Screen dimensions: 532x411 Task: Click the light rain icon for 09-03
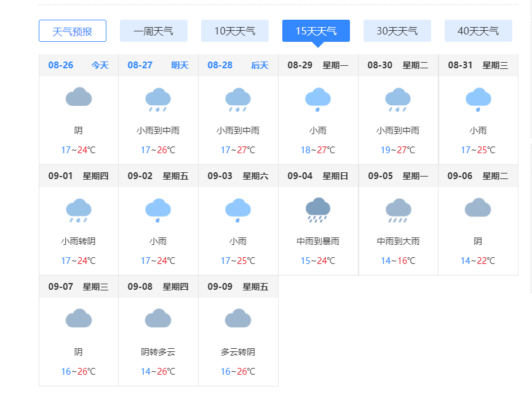pyautogui.click(x=238, y=210)
